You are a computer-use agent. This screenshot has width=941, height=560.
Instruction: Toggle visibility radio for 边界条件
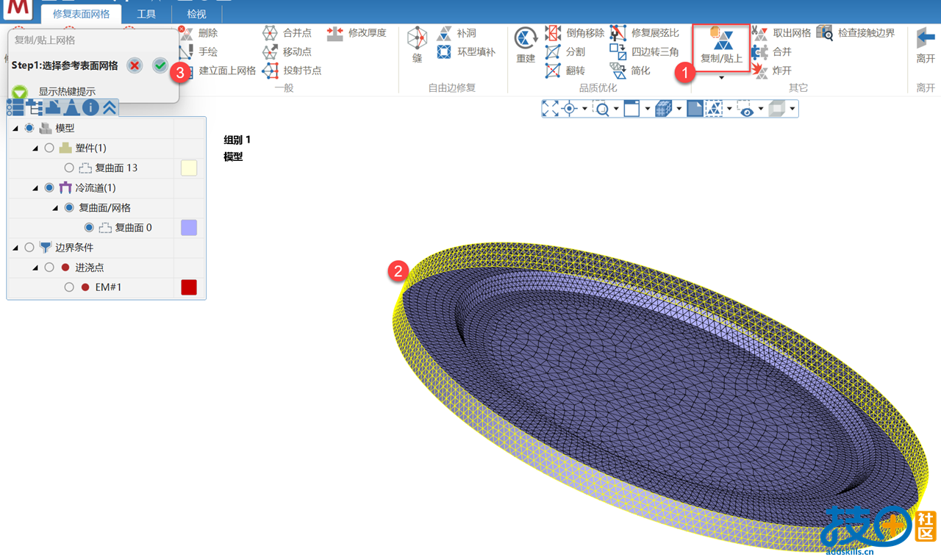tap(29, 248)
